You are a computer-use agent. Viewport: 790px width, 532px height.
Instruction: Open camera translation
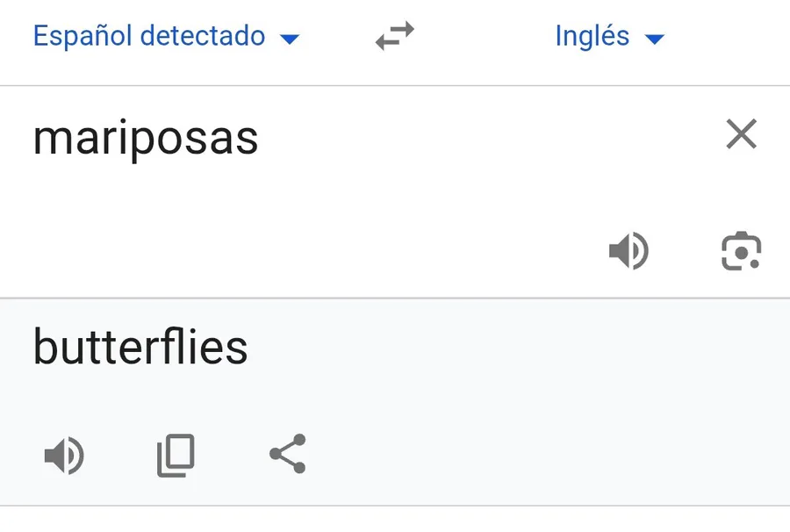click(741, 252)
